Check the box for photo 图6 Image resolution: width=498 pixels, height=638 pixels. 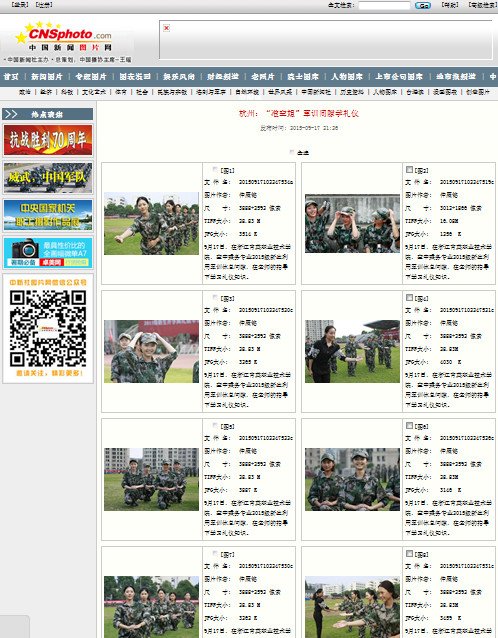[x=409, y=425]
